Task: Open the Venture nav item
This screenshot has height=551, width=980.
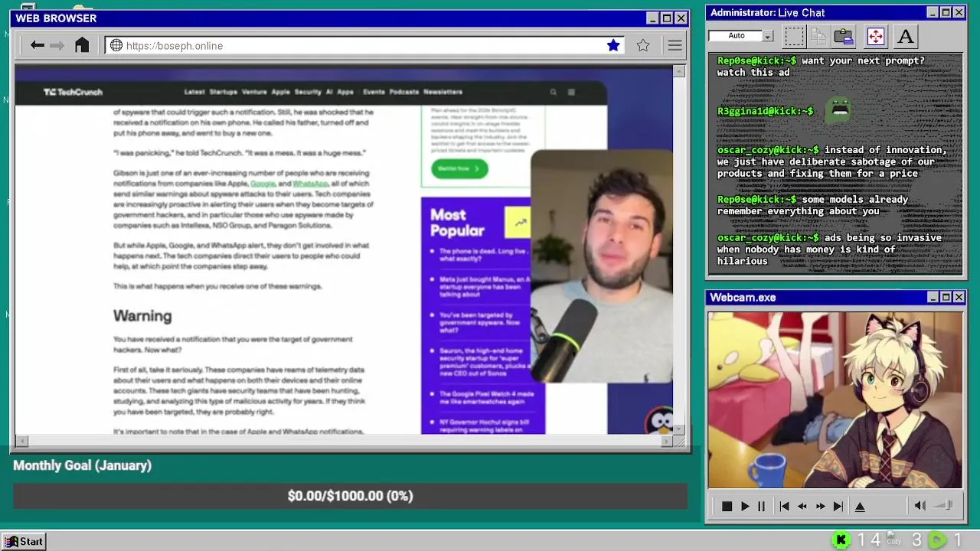Action: (x=254, y=92)
